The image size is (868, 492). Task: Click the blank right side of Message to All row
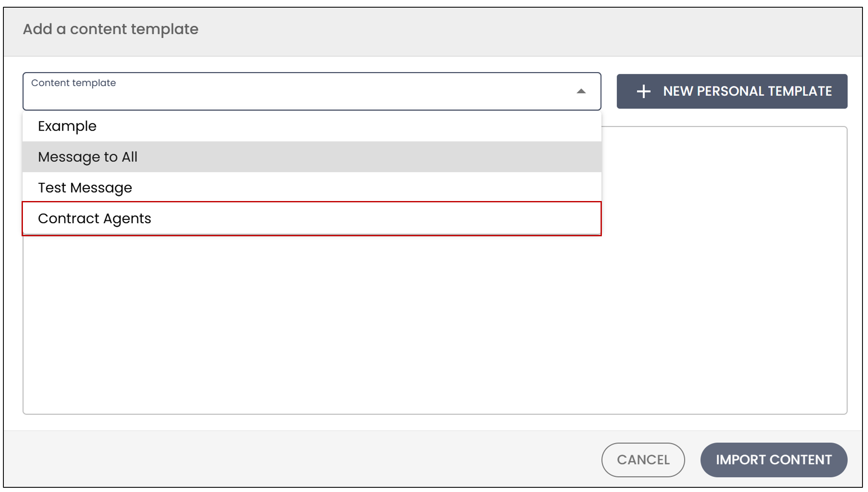369,157
